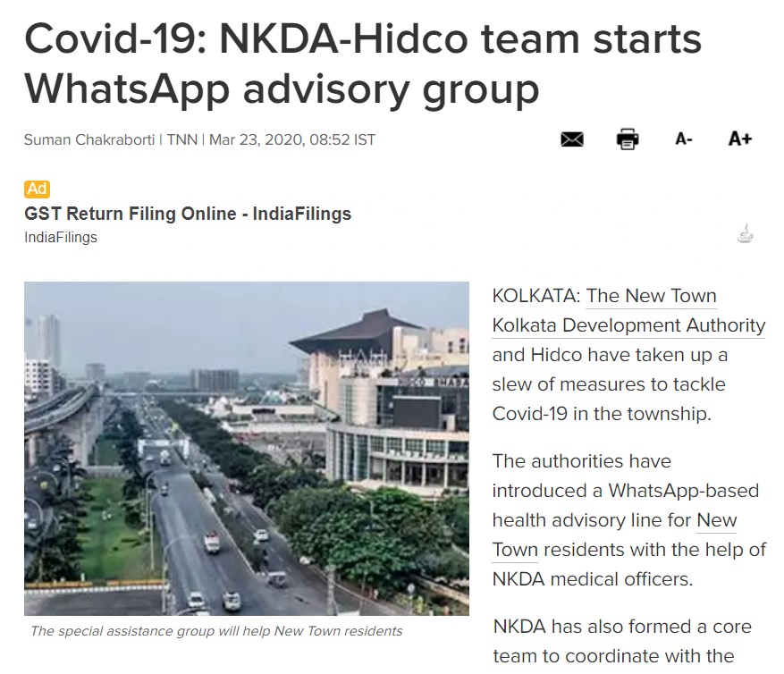The width and height of the screenshot is (784, 674).
Task: Open the GST Return Filing Online ad
Action: tap(188, 214)
